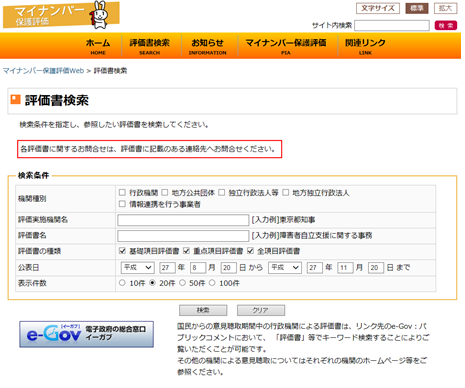Click the red サイト内検索 検索 button
The width and height of the screenshot is (465, 388).
click(446, 25)
